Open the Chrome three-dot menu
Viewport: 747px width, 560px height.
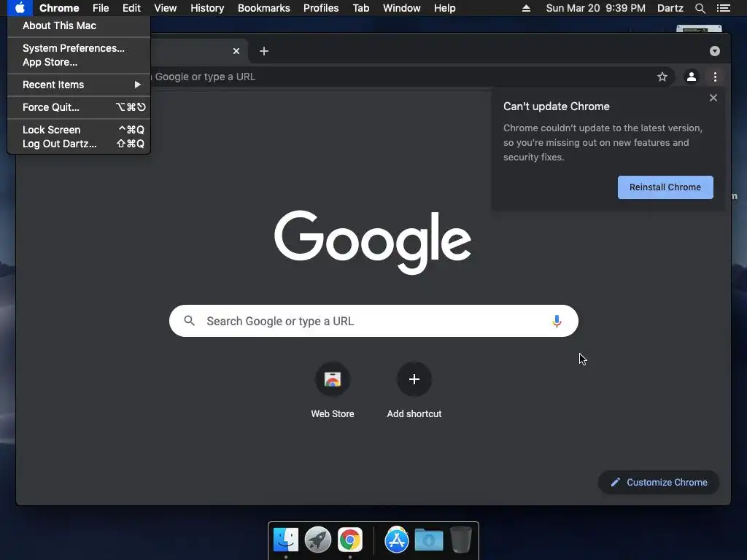point(715,77)
